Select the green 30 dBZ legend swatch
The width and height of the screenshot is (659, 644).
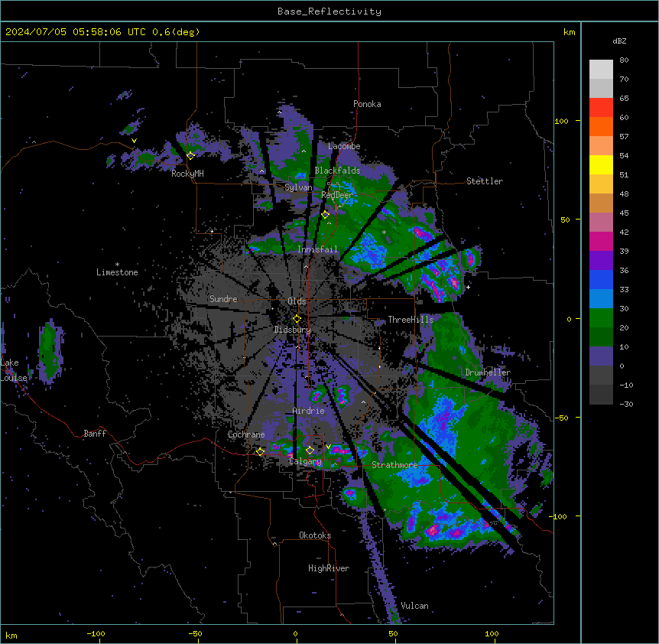pyautogui.click(x=601, y=318)
